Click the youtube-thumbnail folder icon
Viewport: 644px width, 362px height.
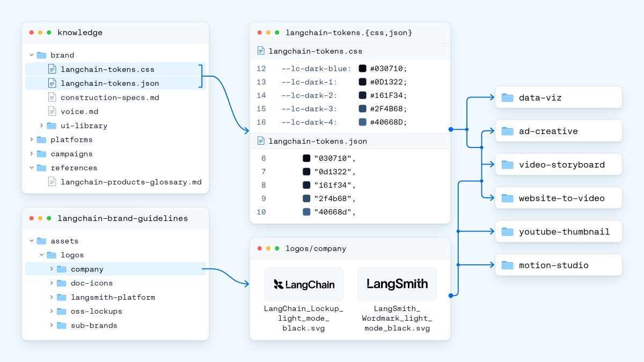click(507, 232)
